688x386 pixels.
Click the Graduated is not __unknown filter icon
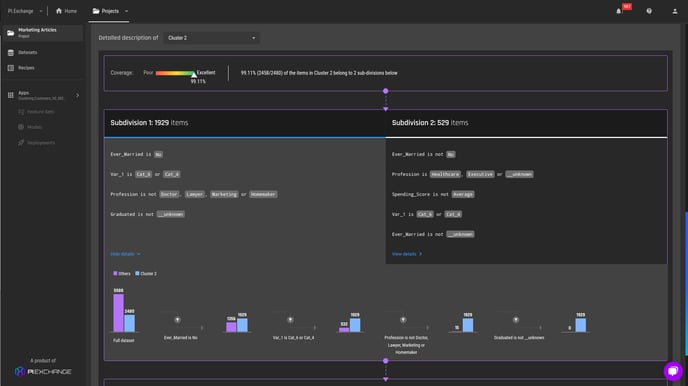click(x=516, y=320)
